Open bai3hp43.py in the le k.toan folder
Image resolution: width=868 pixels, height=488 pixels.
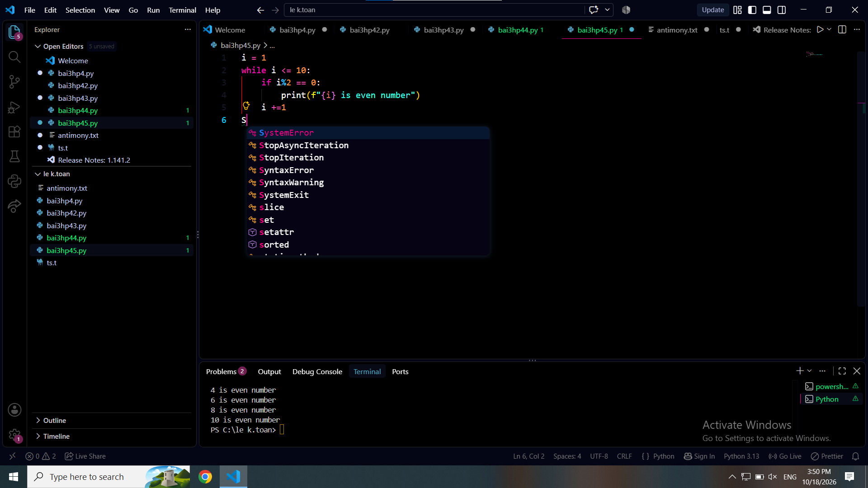[66, 225]
